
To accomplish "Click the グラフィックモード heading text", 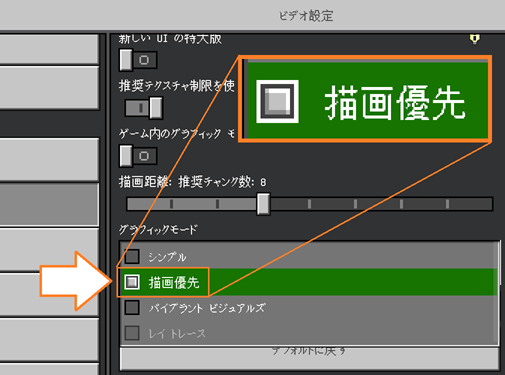I will [158, 229].
